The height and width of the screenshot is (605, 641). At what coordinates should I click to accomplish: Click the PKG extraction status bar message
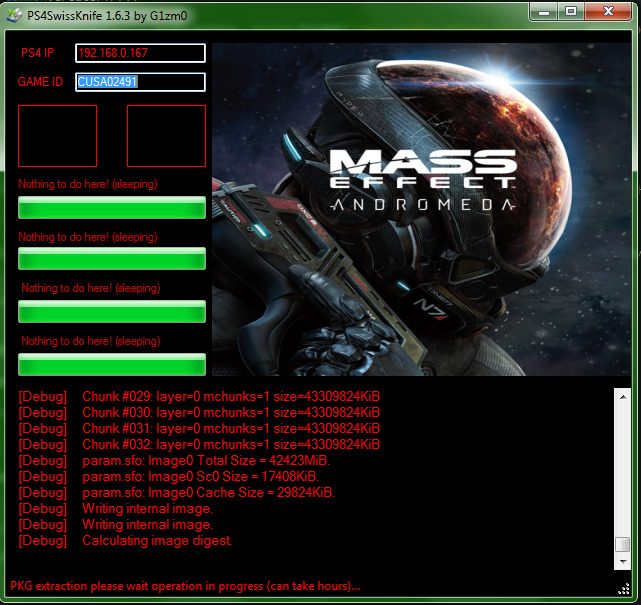(185, 586)
